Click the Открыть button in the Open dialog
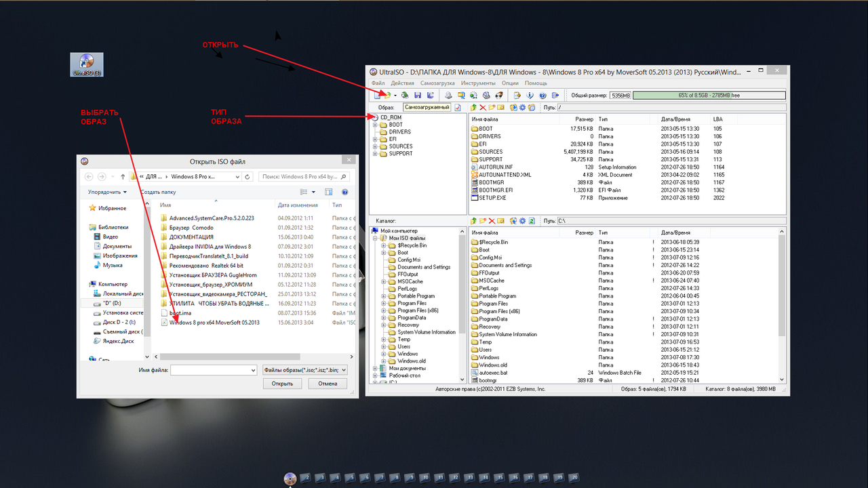This screenshot has height=488, width=868. pos(282,384)
